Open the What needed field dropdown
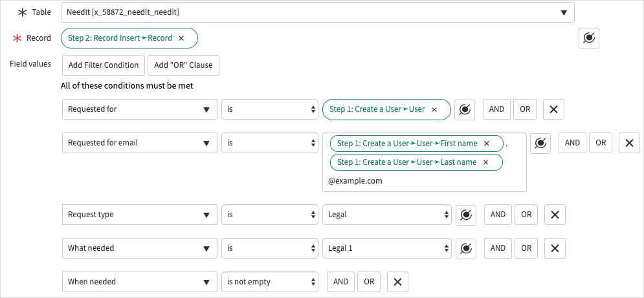The width and height of the screenshot is (644, 298). (140, 249)
